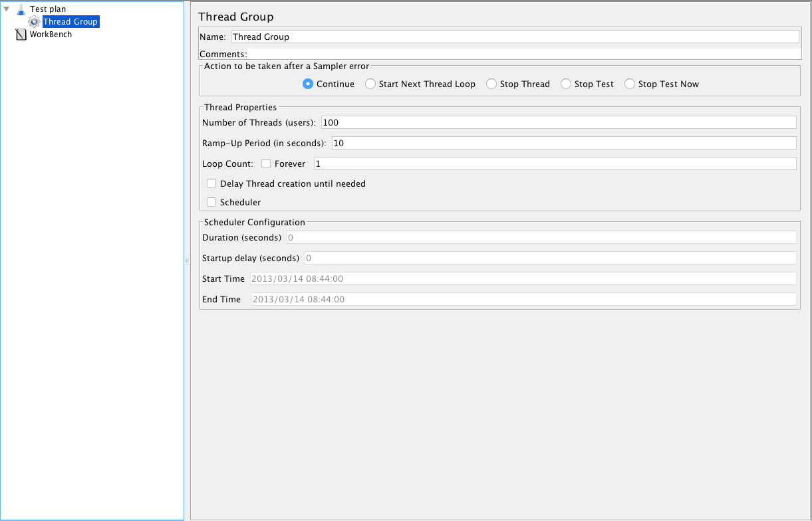812x521 pixels.
Task: Click the WorkBench clipboard icon
Action: 21,35
